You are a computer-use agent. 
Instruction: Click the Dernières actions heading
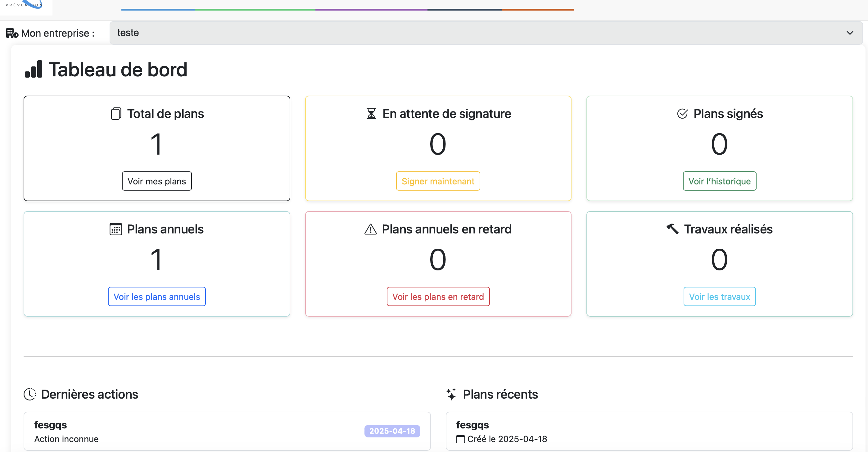(90, 394)
